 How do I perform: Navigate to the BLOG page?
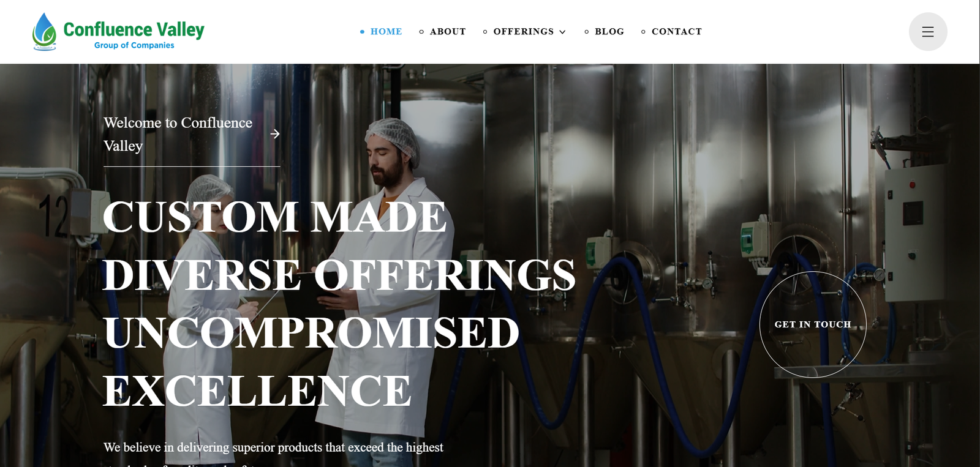tap(609, 32)
